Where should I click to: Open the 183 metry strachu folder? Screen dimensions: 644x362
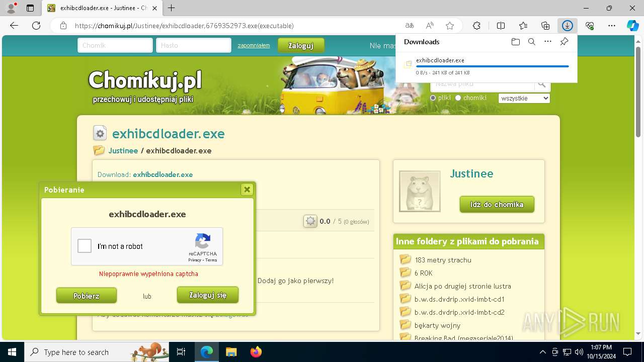[443, 260]
